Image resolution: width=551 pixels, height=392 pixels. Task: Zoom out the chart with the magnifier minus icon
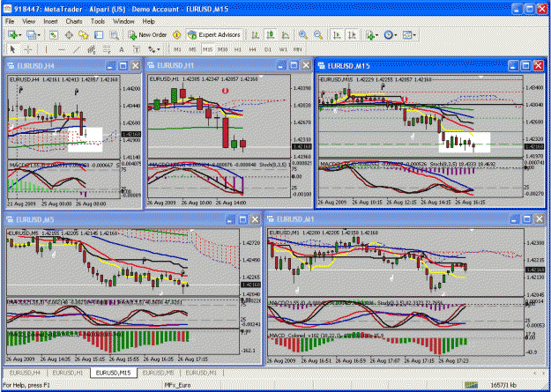pyautogui.click(x=318, y=35)
